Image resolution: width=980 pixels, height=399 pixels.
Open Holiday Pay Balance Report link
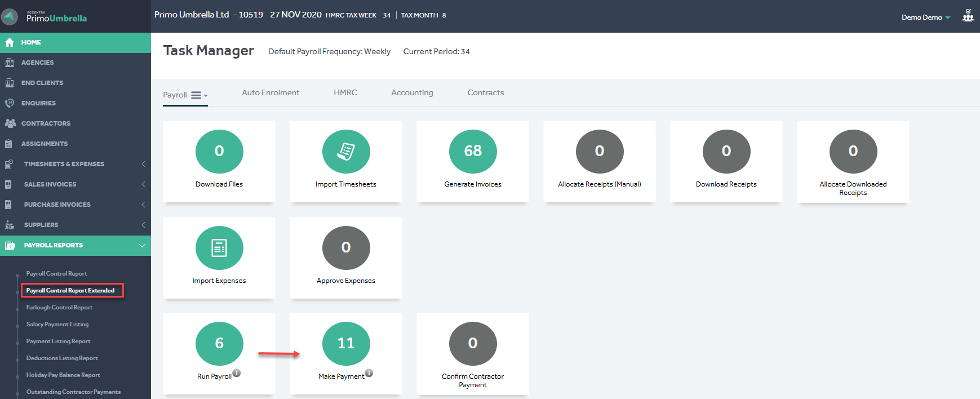tap(63, 375)
